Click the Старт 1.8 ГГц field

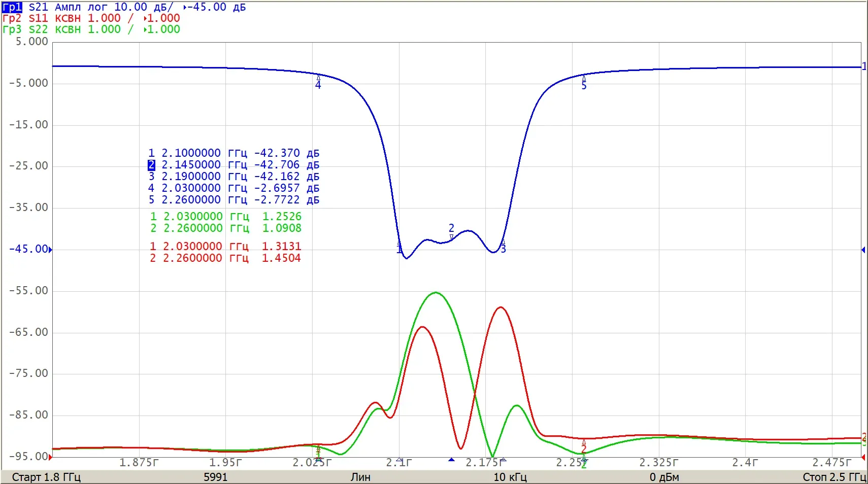coord(46,477)
